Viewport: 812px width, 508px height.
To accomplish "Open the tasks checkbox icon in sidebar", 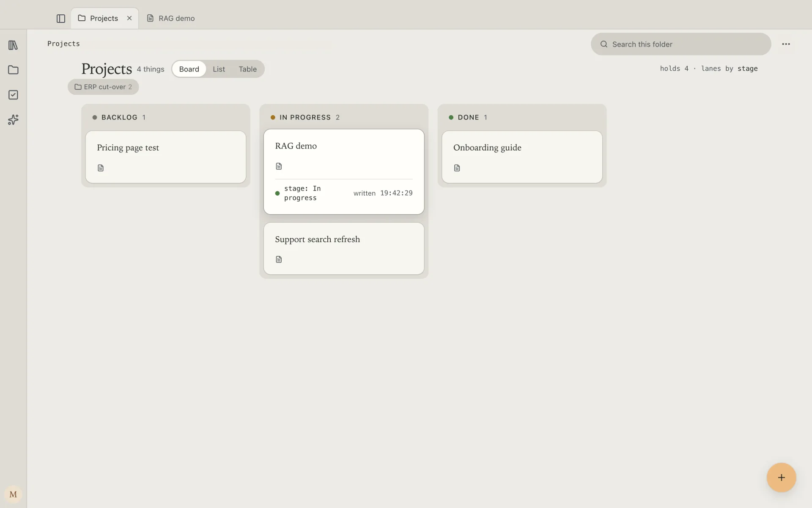I will coord(13,95).
